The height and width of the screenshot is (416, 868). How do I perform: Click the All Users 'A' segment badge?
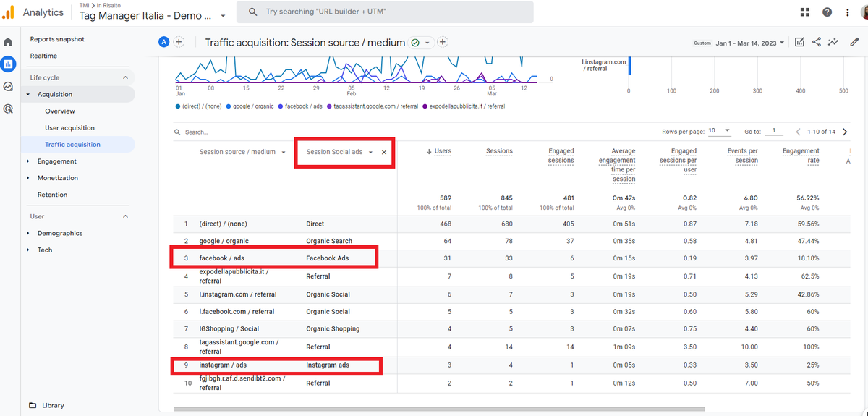164,42
